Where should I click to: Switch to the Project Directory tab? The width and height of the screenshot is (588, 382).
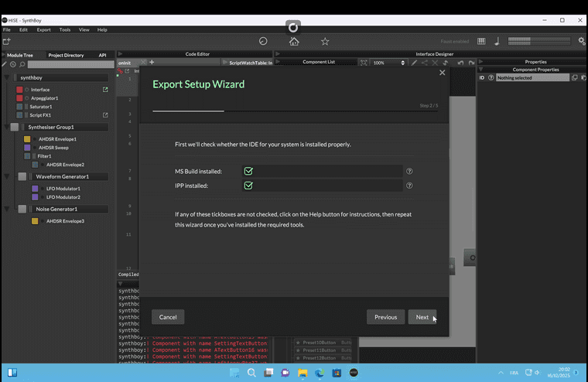[x=66, y=55]
